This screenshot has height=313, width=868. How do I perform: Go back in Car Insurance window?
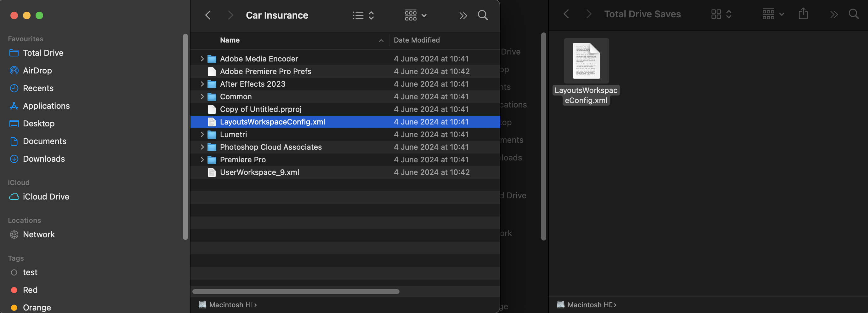point(208,15)
